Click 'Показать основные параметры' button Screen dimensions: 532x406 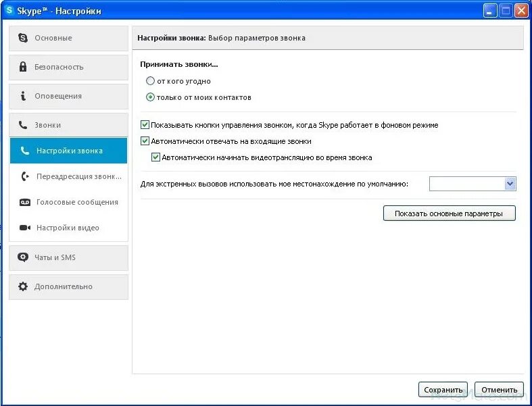450,213
